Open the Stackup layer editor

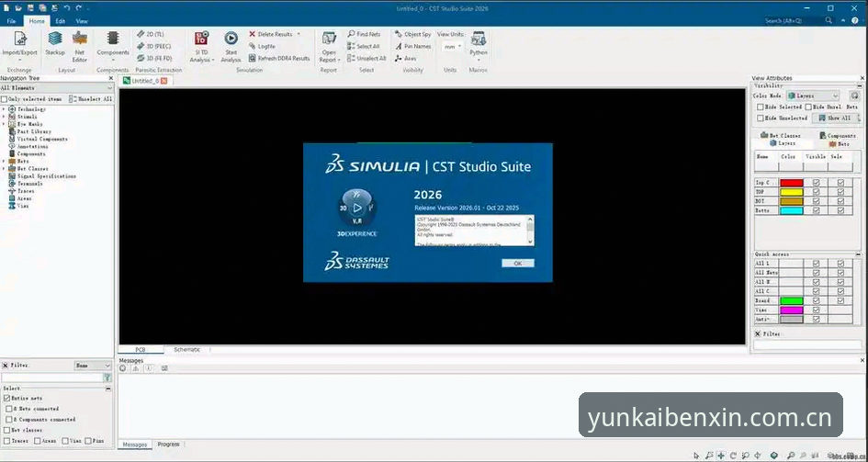click(55, 43)
